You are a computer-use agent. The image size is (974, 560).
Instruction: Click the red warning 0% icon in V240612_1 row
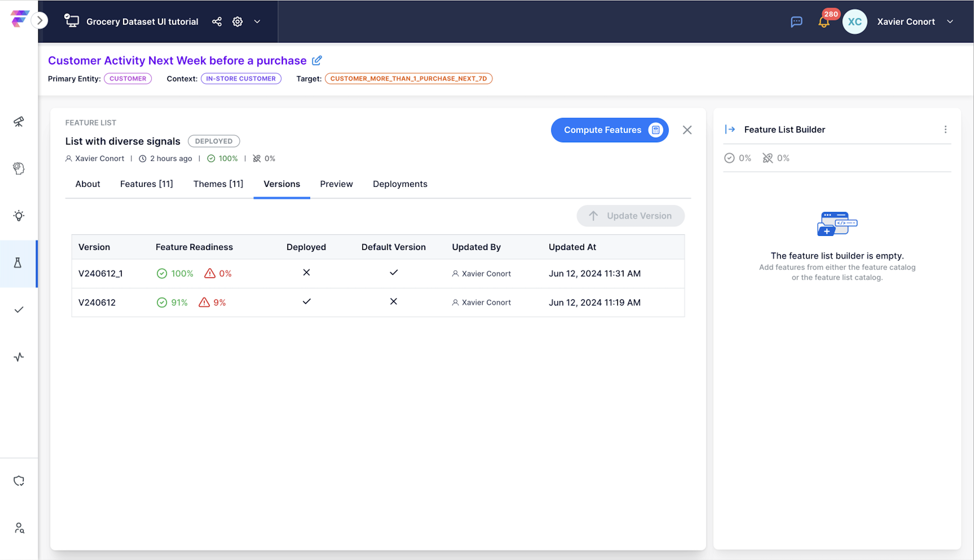tap(210, 273)
